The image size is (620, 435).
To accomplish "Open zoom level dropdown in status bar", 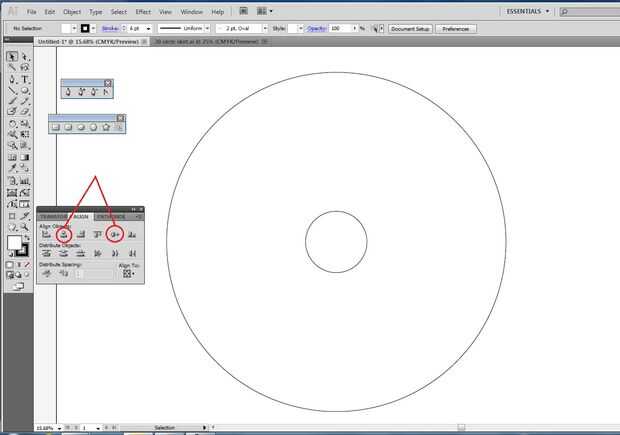I will pos(59,428).
